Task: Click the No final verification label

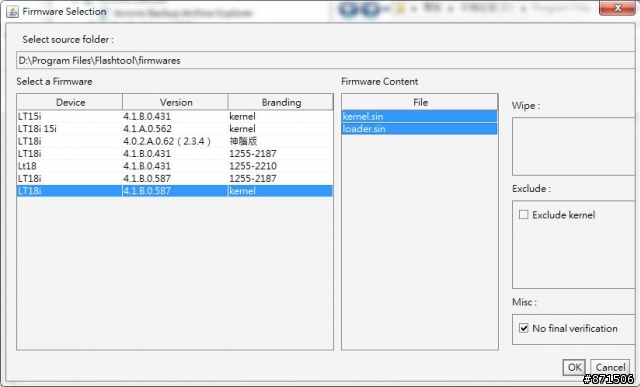Action: click(575, 328)
